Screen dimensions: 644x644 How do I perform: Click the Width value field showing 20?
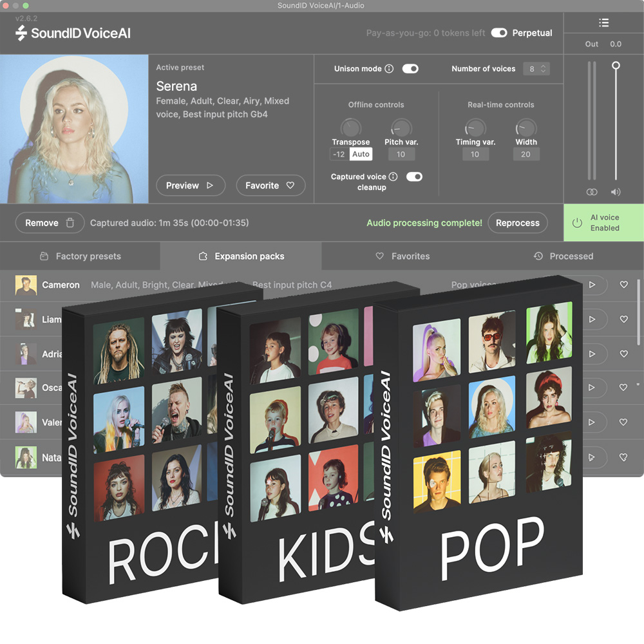tap(526, 155)
